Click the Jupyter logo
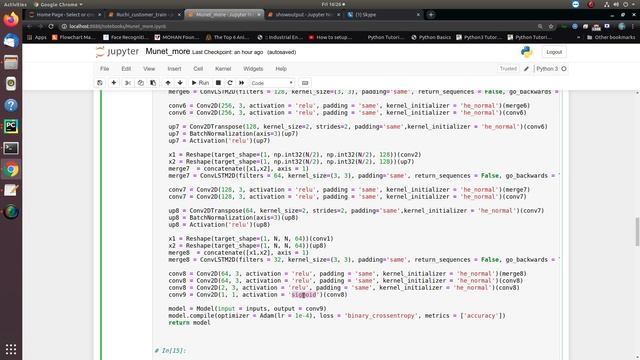This screenshot has height=360, width=640. coord(117,52)
